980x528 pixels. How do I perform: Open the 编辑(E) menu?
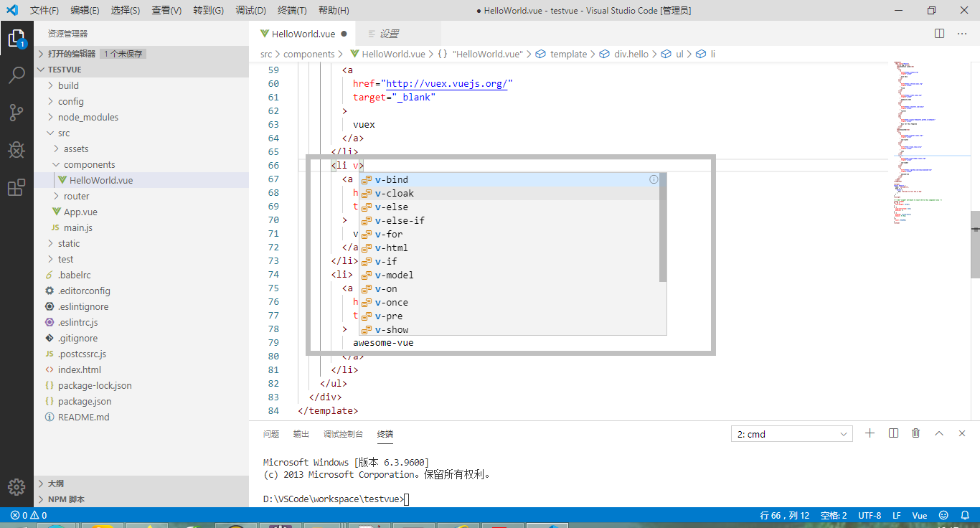click(x=85, y=10)
